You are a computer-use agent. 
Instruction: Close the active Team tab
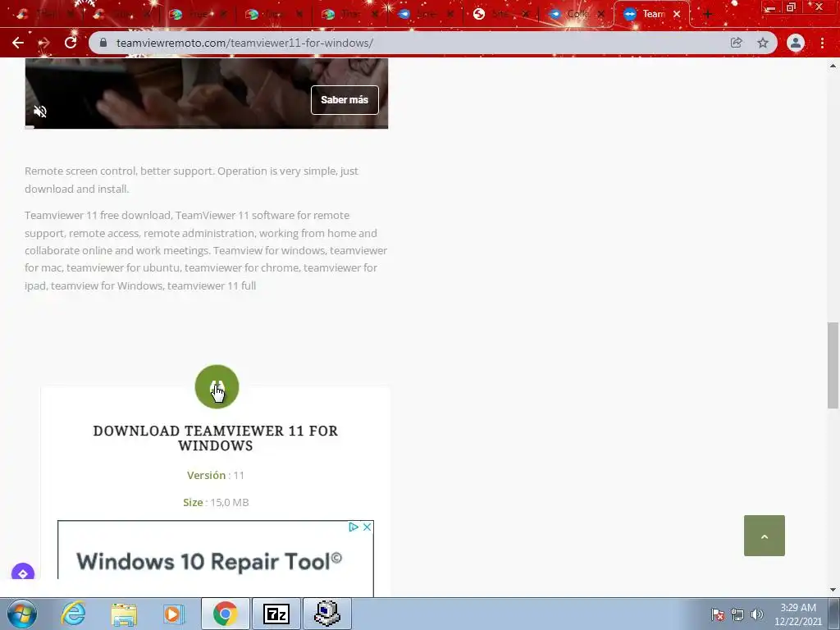[677, 15]
